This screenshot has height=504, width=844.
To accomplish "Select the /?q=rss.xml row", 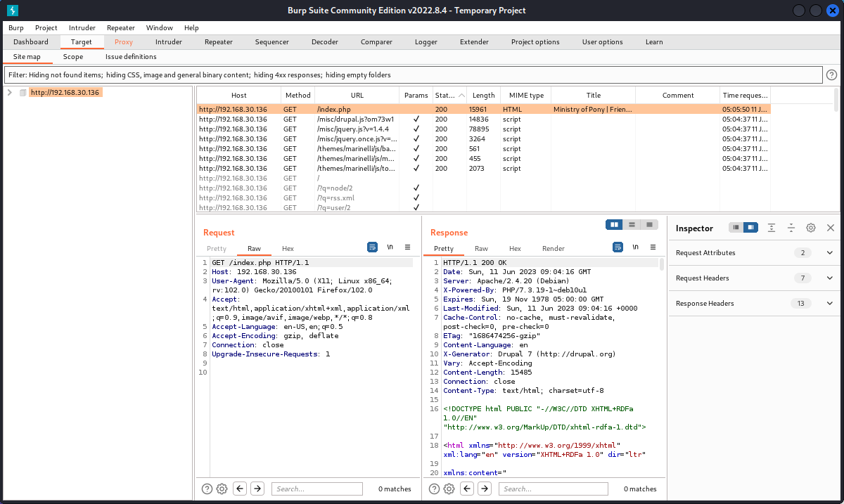I will point(484,198).
